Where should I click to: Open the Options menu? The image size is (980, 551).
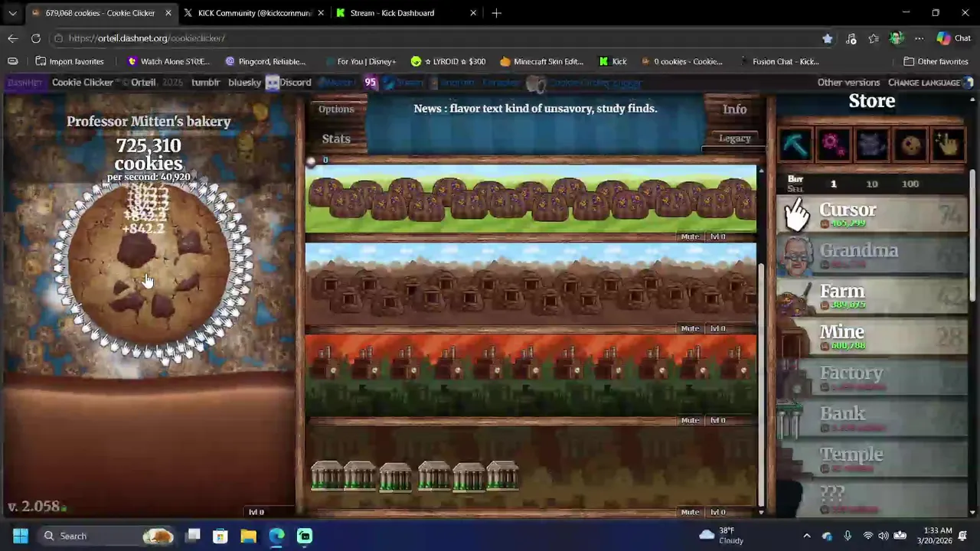336,109
